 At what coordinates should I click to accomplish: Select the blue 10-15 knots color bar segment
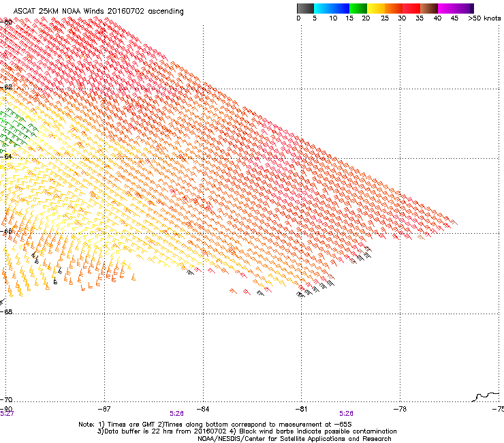click(341, 8)
